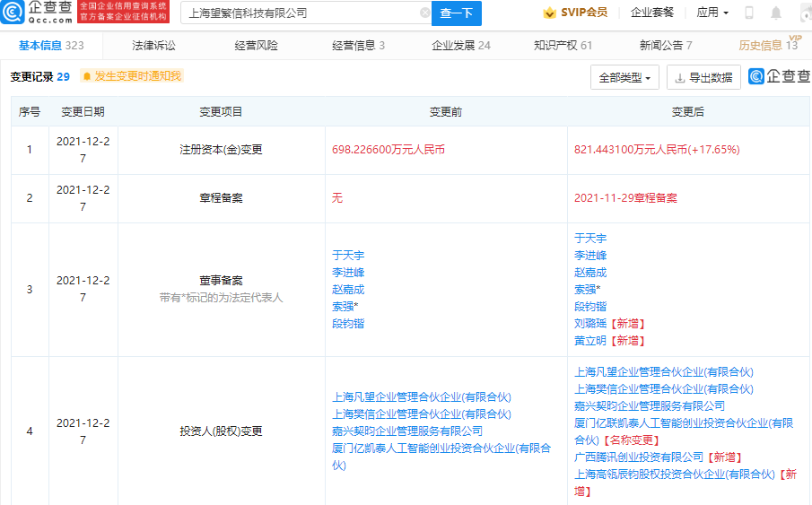Open 于天宇 in the 变更后 column
The width and height of the screenshot is (812, 505).
[x=590, y=239]
